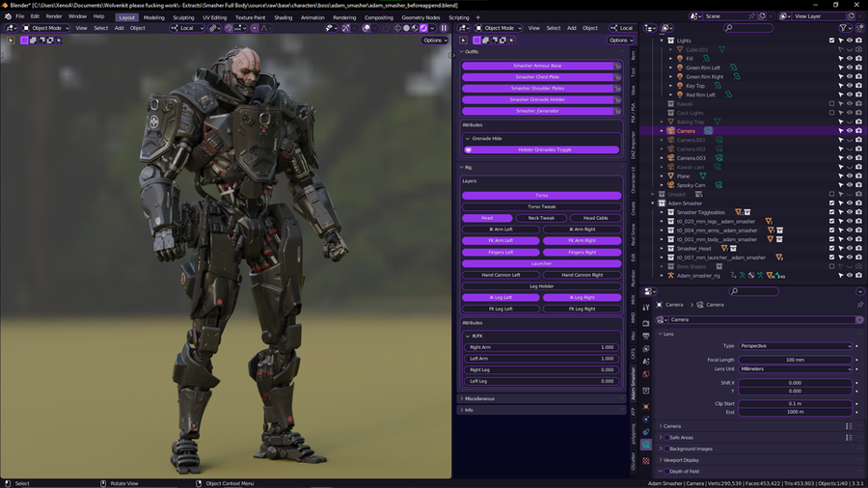The image size is (868, 488).
Task: Toggle the Leg Holster layer button
Action: pyautogui.click(x=541, y=286)
